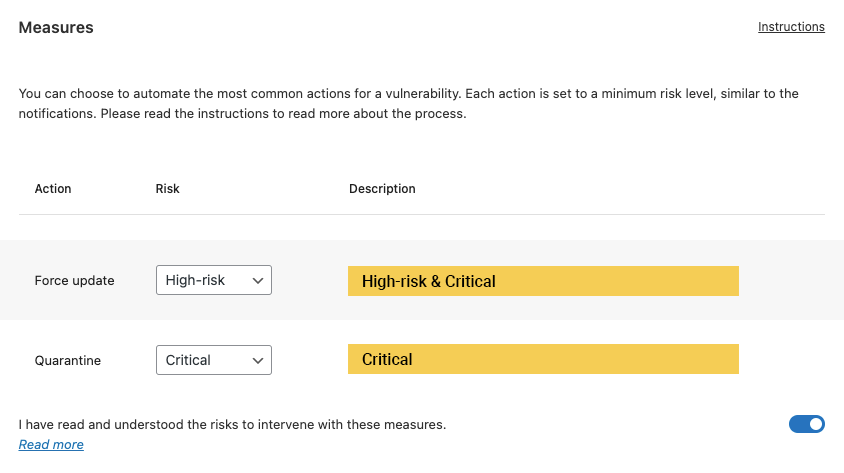This screenshot has width=844, height=473.
Task: Open the Force update risk dropdown
Action: click(213, 281)
